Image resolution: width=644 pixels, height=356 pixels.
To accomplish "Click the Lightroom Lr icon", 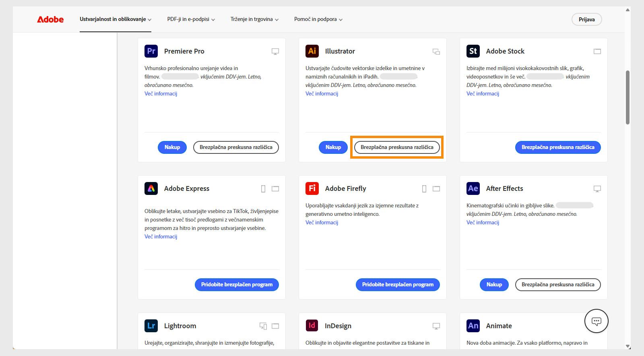I will 151,326.
